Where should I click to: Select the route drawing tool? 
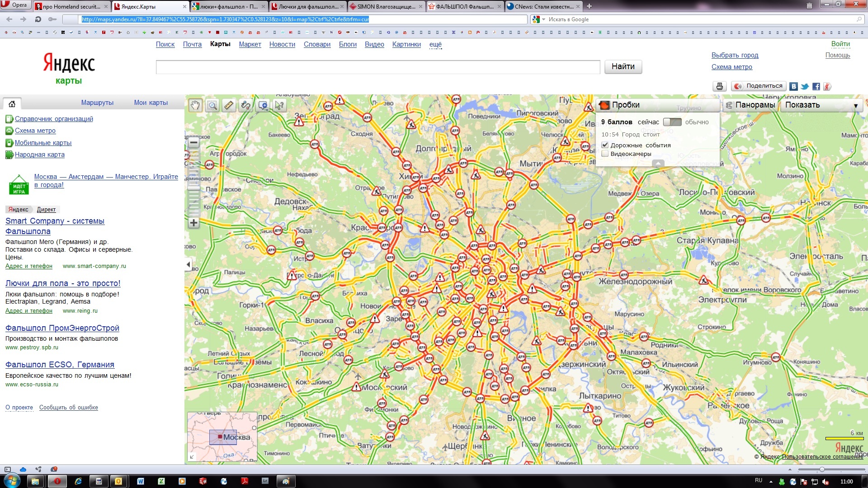[245, 105]
